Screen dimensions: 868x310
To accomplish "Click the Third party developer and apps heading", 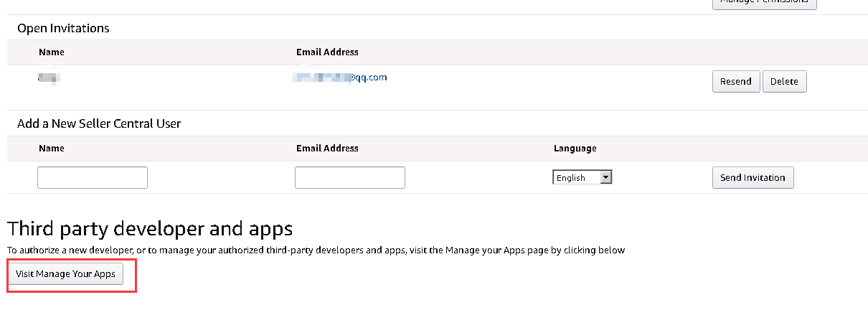I will point(150,229).
